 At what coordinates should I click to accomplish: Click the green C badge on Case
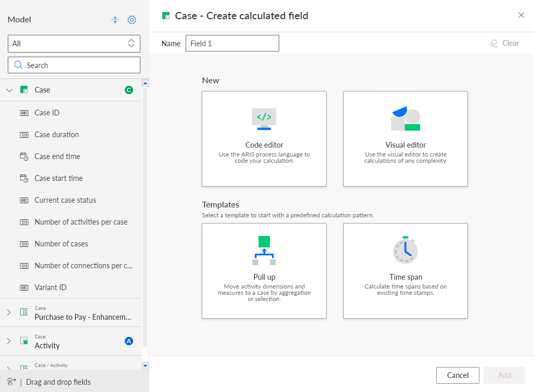(129, 90)
